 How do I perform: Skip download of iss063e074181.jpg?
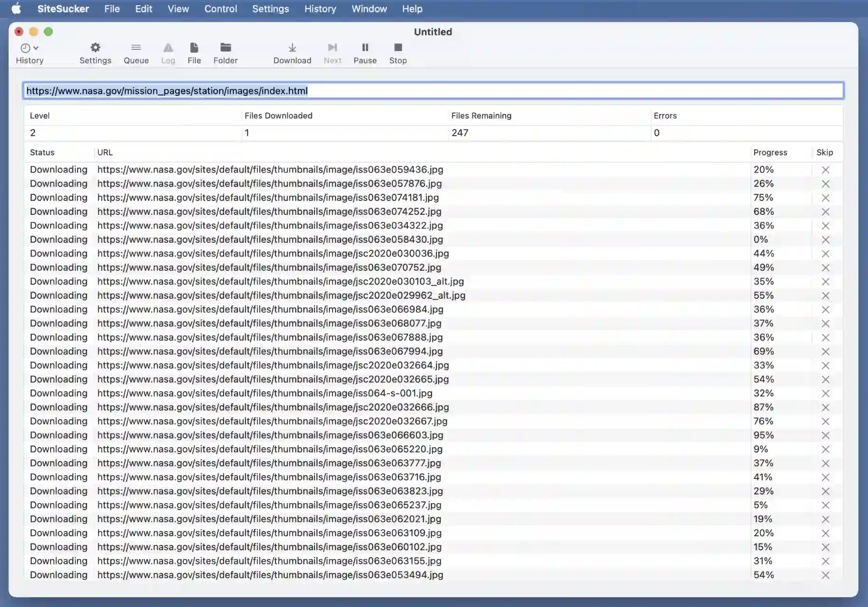pos(825,198)
